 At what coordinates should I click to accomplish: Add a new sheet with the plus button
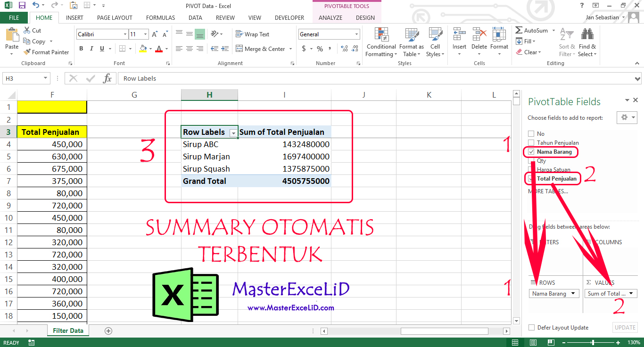(108, 330)
